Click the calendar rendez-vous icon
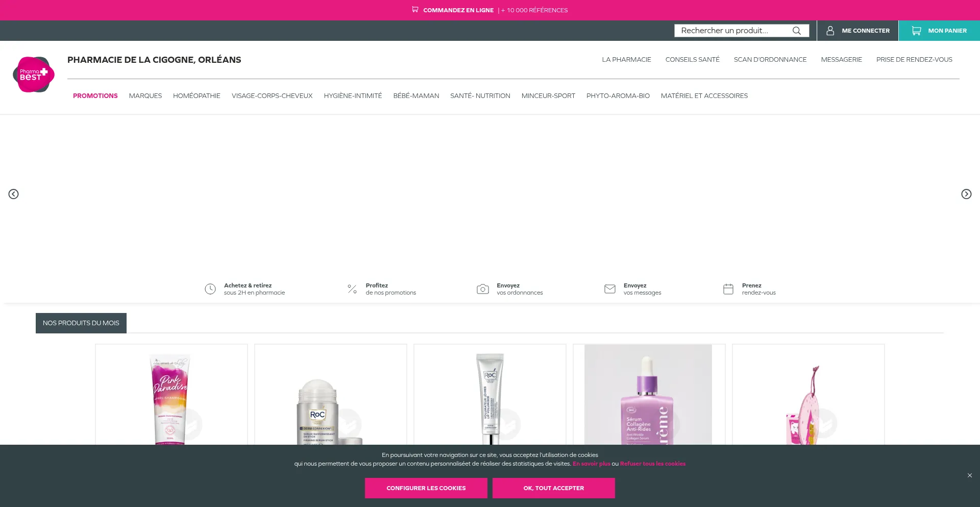The width and height of the screenshot is (980, 507). pyautogui.click(x=728, y=289)
